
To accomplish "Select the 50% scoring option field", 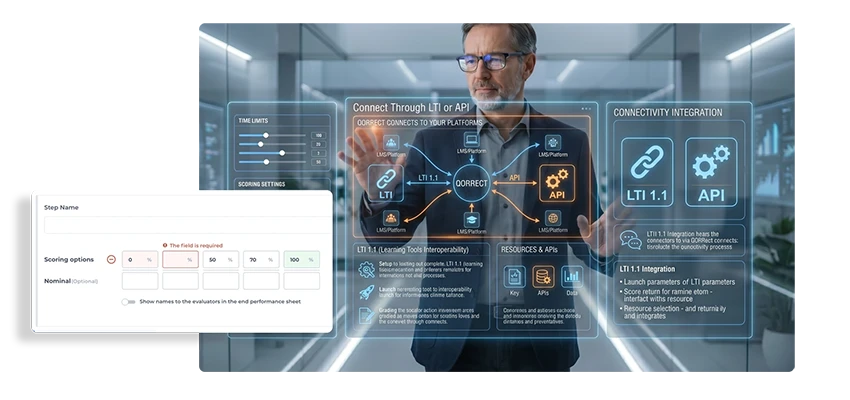I will (x=221, y=260).
